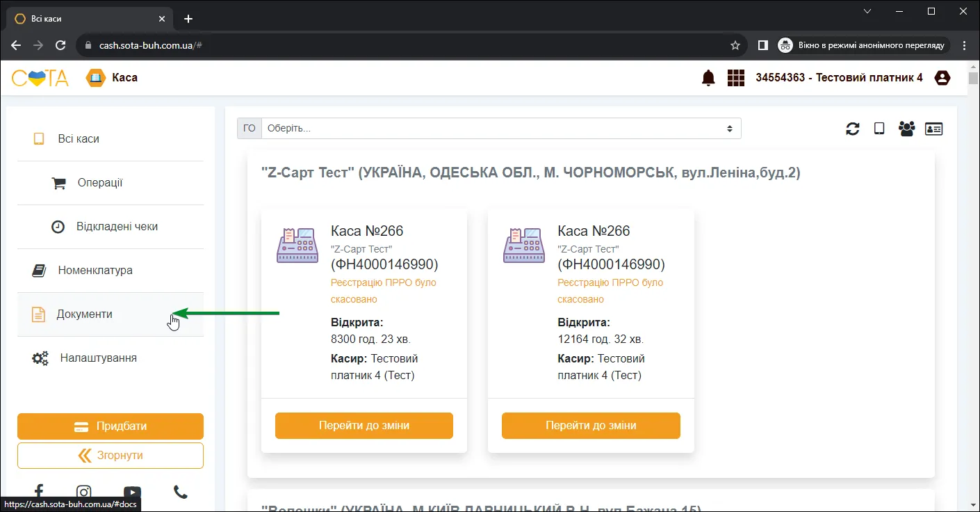Click the 8300 год. 23 хв. text
980x512 pixels.
pyautogui.click(x=370, y=339)
